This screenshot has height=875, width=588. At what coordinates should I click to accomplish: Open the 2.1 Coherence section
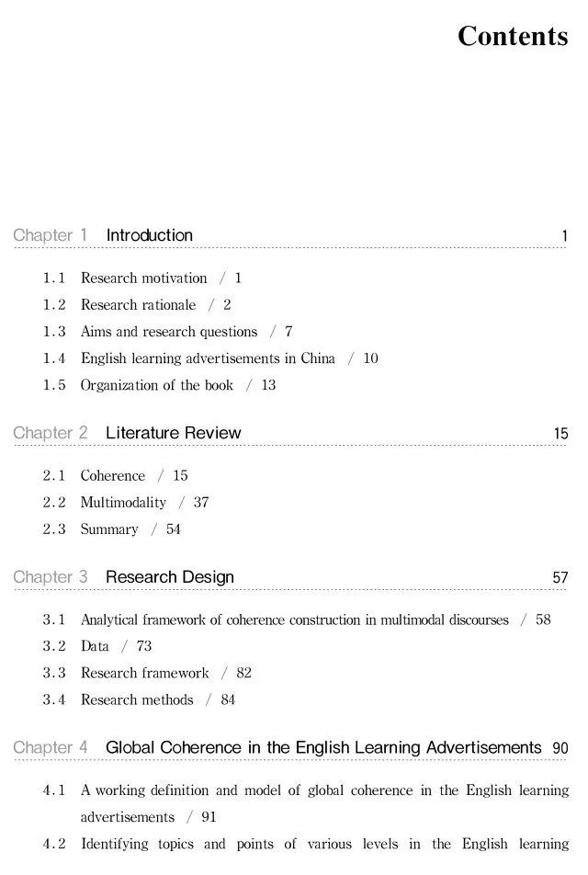pyautogui.click(x=112, y=475)
